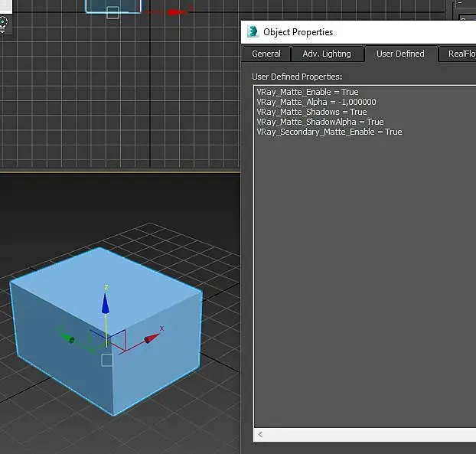Select the User Defined tab

click(x=400, y=54)
